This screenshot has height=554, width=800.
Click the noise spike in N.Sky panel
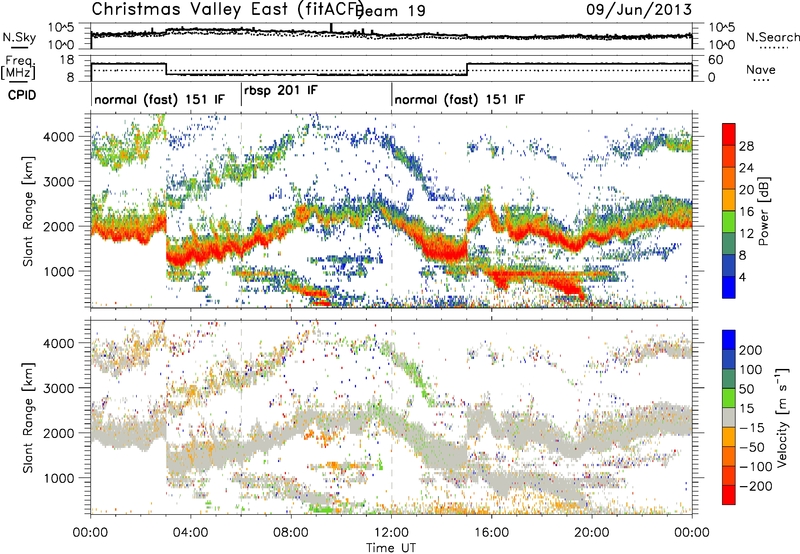pyautogui.click(x=332, y=28)
